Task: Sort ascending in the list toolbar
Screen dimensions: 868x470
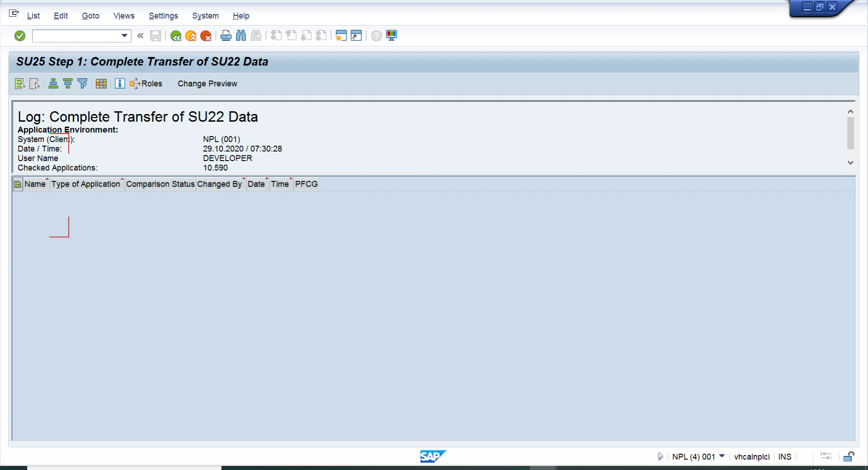Action: pyautogui.click(x=53, y=84)
